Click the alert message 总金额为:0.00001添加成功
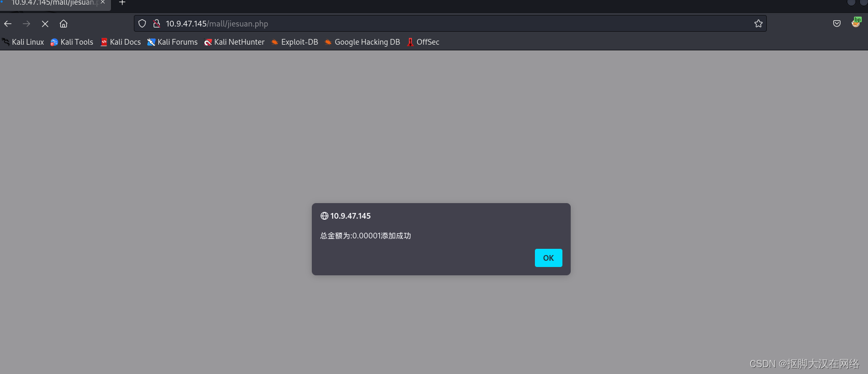 click(x=365, y=236)
